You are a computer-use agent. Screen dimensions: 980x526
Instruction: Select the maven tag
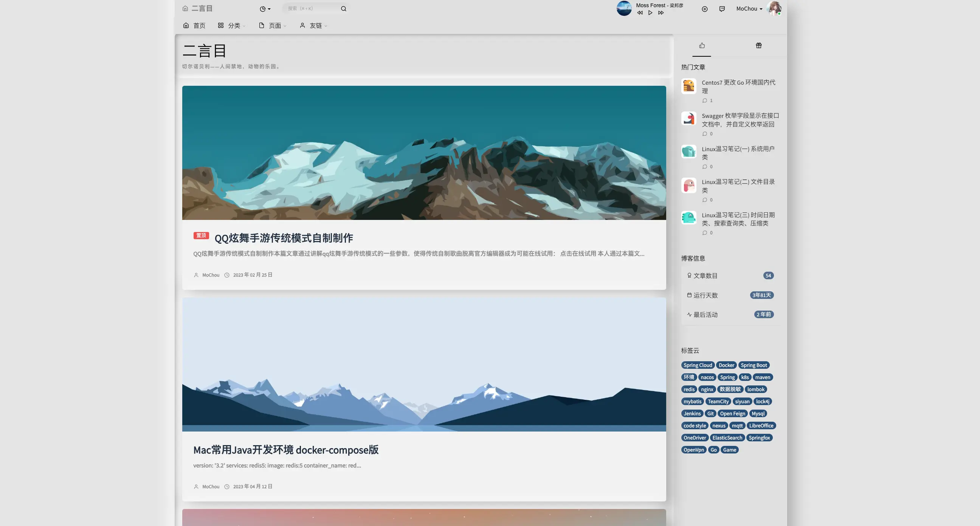pyautogui.click(x=762, y=377)
